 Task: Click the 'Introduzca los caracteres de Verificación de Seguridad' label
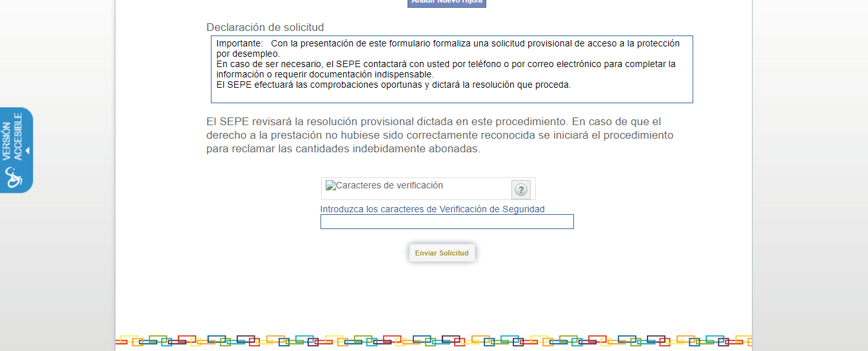pos(433,209)
